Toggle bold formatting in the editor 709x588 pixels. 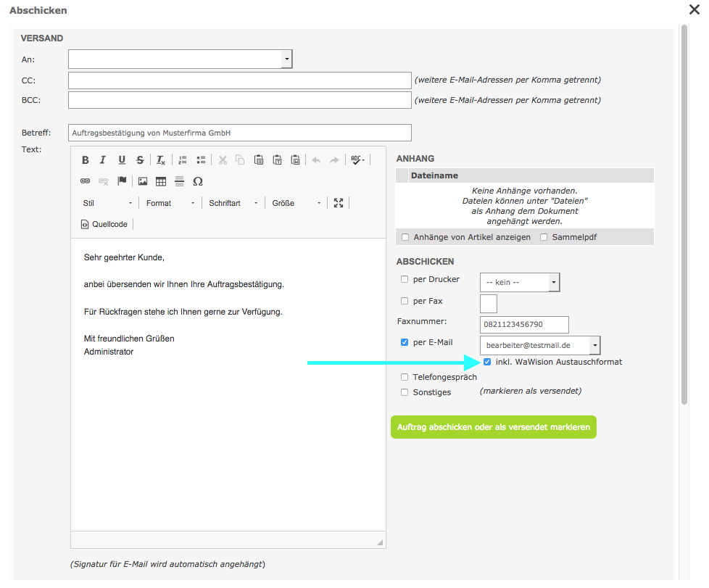tap(86, 160)
